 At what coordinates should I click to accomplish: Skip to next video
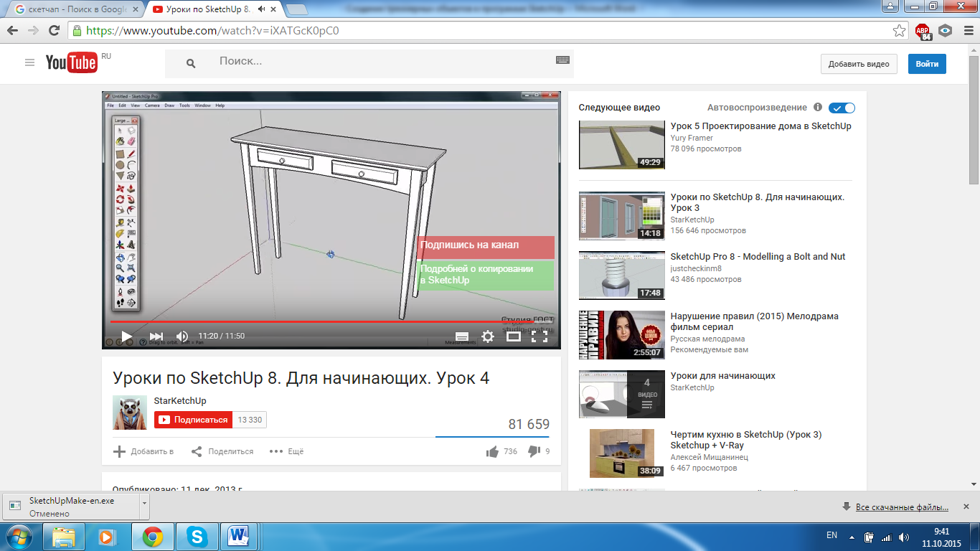point(156,336)
